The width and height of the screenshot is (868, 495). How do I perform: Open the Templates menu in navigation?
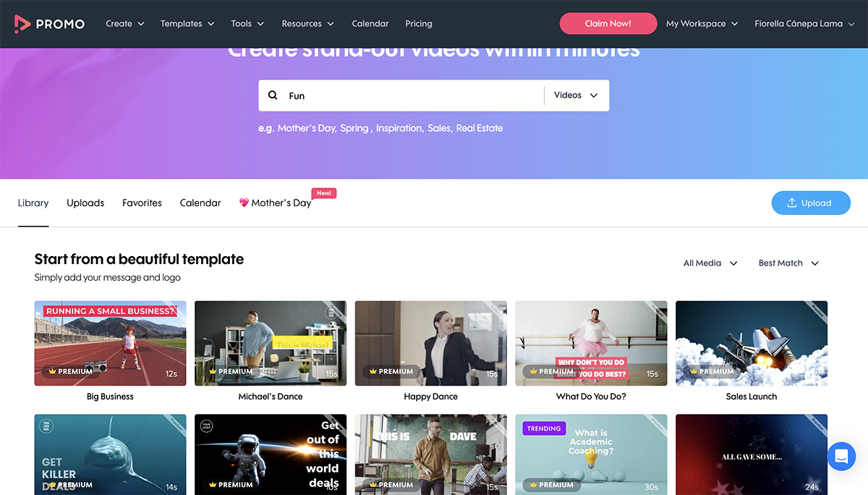[x=187, y=24]
